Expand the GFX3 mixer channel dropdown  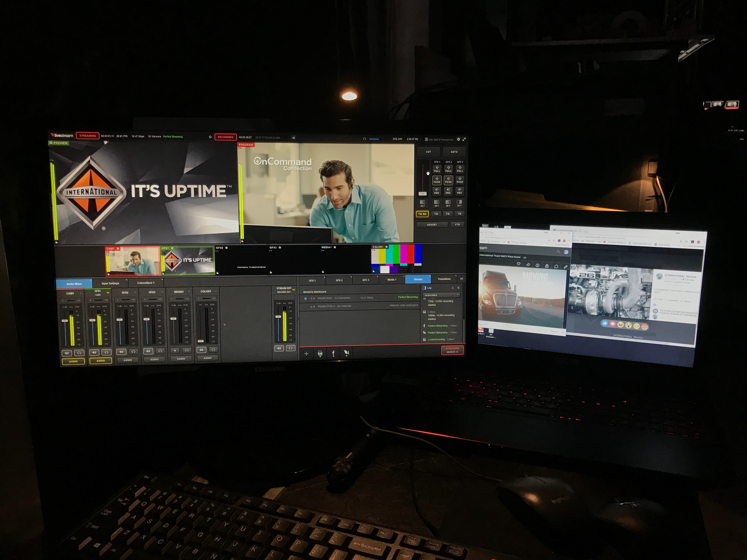162,292
